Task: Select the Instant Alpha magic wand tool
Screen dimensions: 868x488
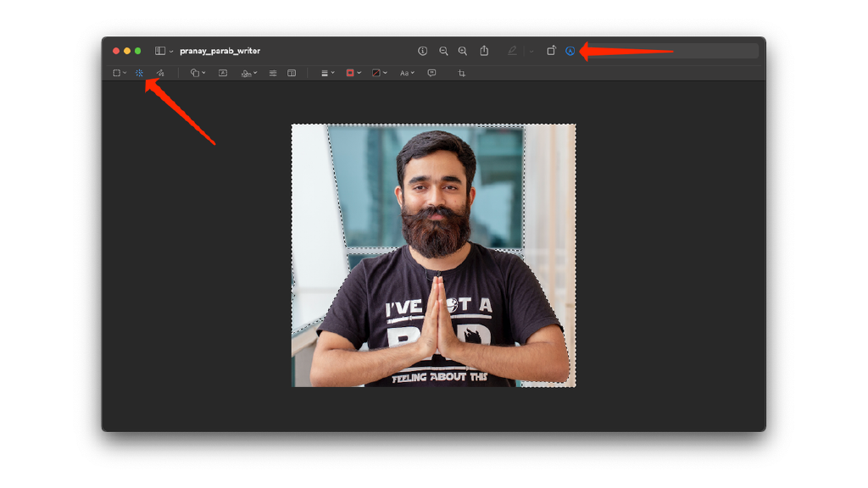Action: pos(140,73)
